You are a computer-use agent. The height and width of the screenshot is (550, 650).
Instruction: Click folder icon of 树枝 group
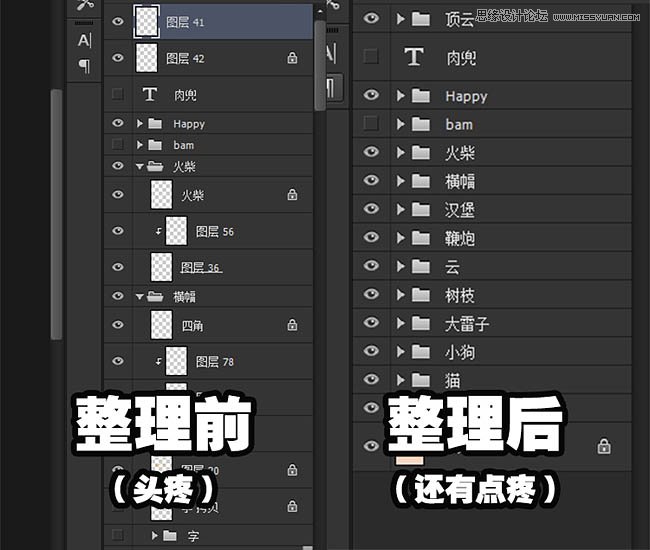420,295
